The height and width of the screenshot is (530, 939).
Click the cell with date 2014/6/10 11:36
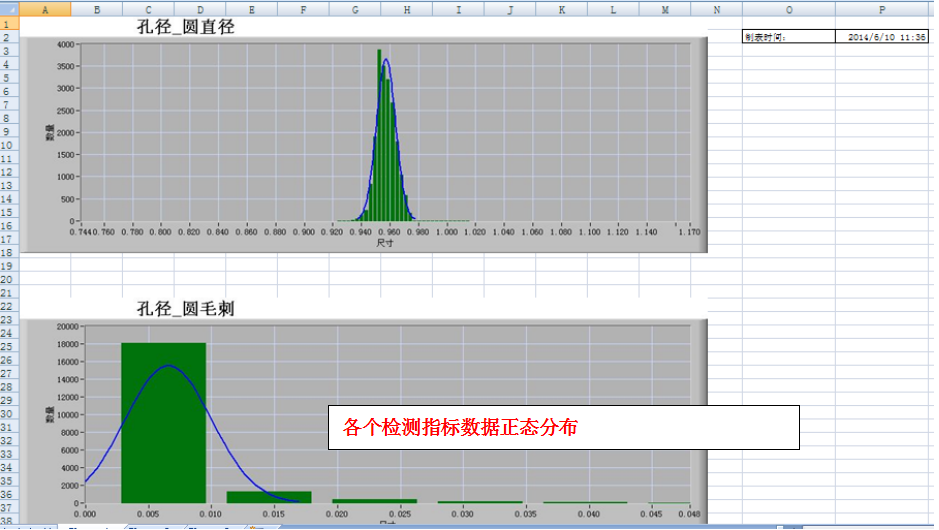point(882,37)
